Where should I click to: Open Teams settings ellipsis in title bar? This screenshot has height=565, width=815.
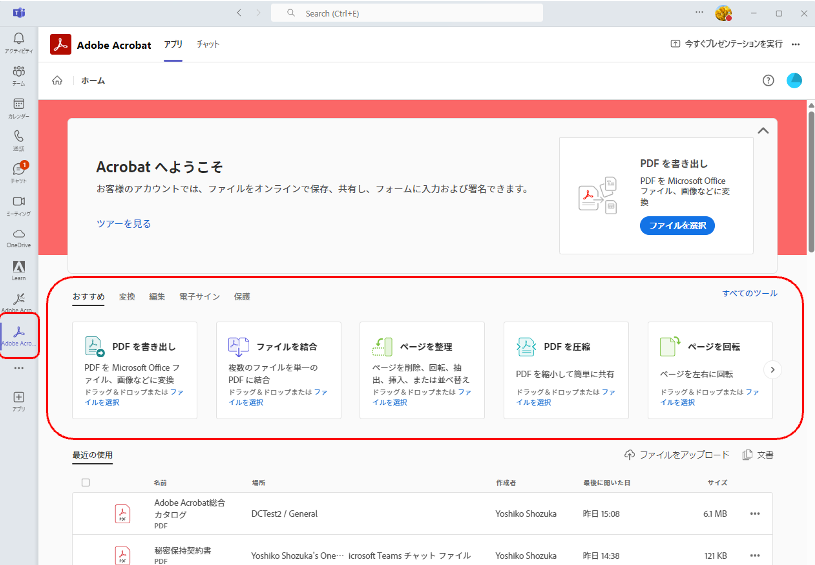pyautogui.click(x=701, y=13)
